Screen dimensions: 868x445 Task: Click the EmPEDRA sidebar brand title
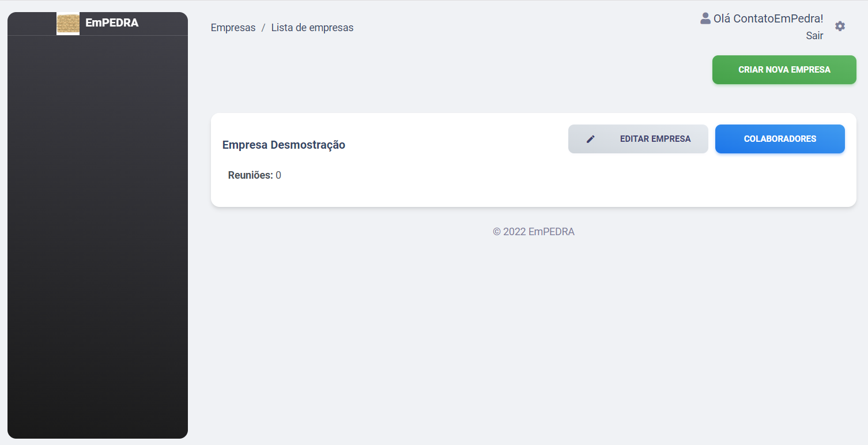(x=112, y=23)
